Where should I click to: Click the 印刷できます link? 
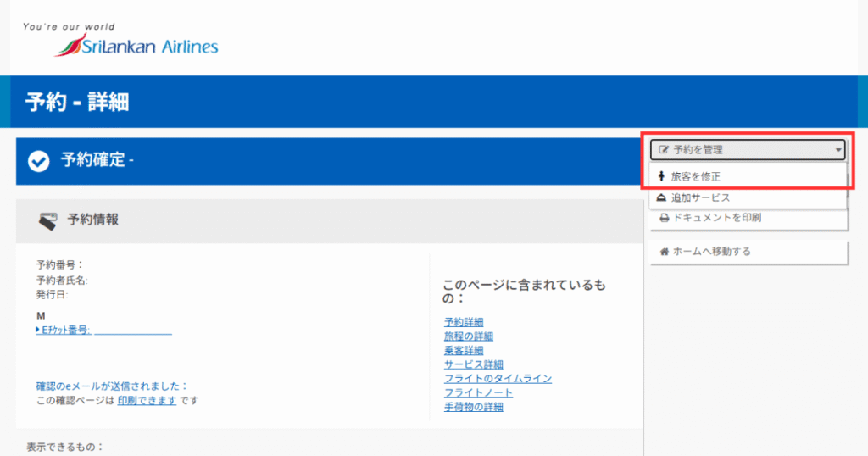click(147, 400)
